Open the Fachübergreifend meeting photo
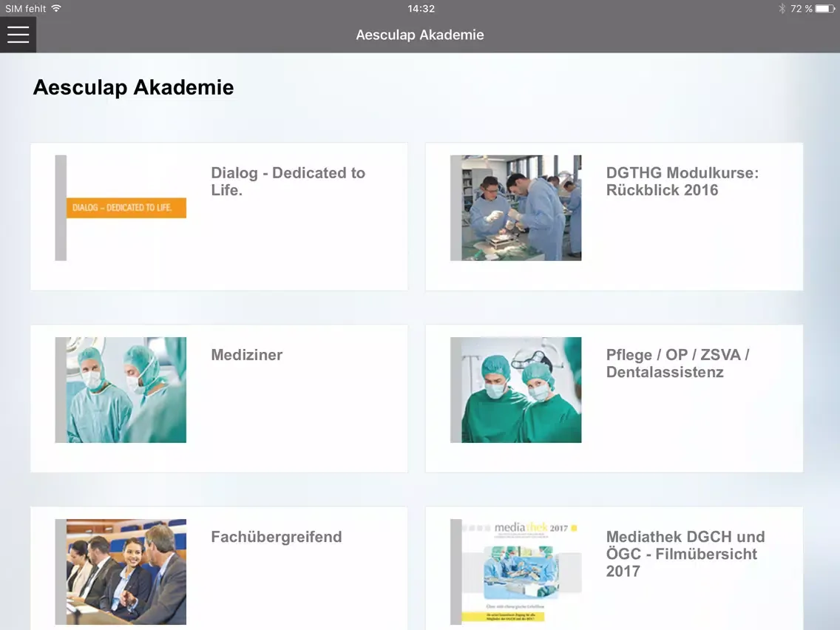840x630 pixels. [x=121, y=572]
